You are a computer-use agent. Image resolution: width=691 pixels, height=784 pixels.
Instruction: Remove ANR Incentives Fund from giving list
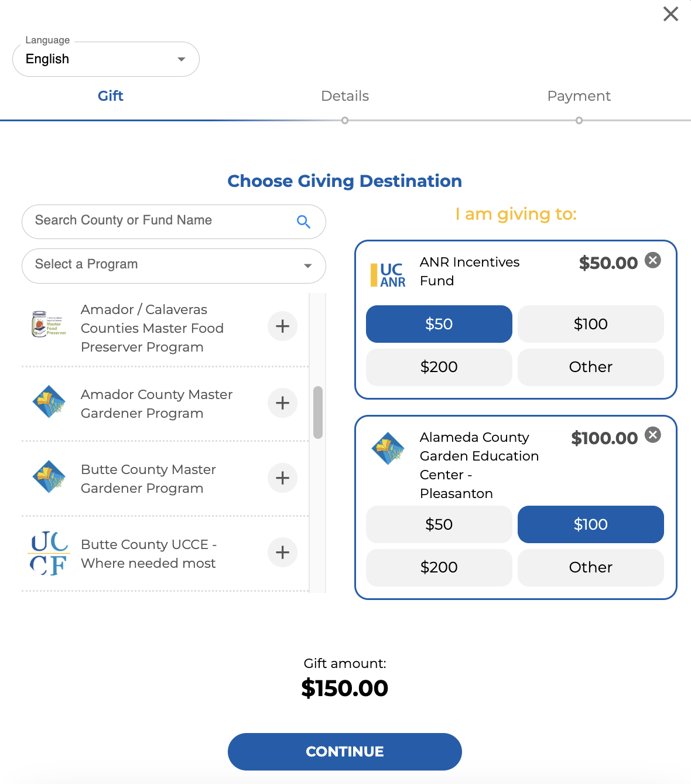[653, 260]
